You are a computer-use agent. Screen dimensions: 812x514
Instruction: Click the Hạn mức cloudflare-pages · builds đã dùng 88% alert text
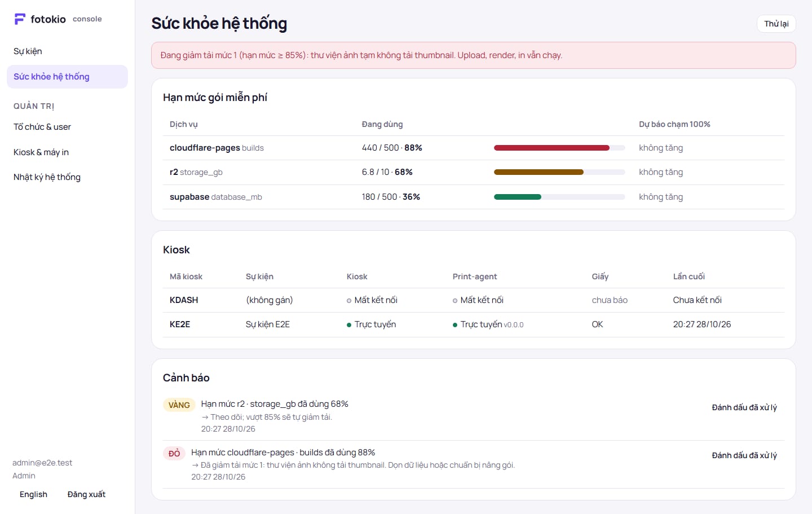pyautogui.click(x=283, y=453)
